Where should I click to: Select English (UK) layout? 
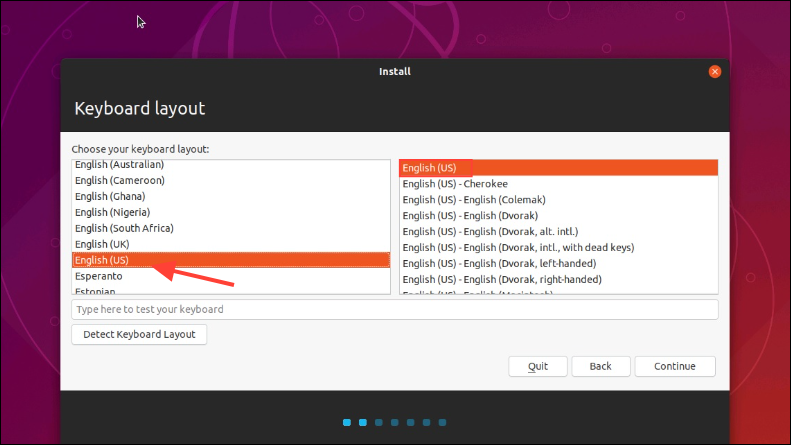[x=231, y=244]
